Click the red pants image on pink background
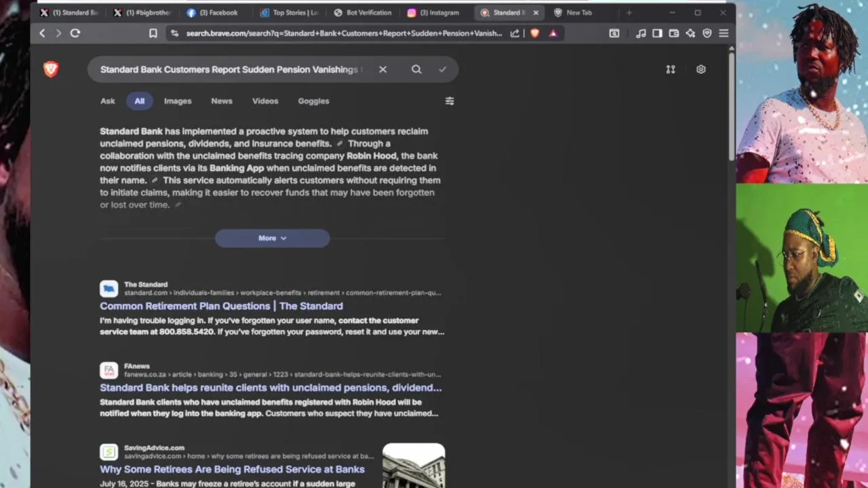The image size is (868, 488). pos(802,410)
